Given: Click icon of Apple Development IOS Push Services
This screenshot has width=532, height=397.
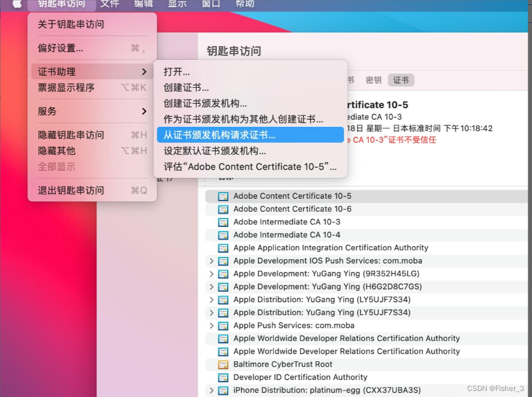Looking at the screenshot, I should pyautogui.click(x=223, y=261).
